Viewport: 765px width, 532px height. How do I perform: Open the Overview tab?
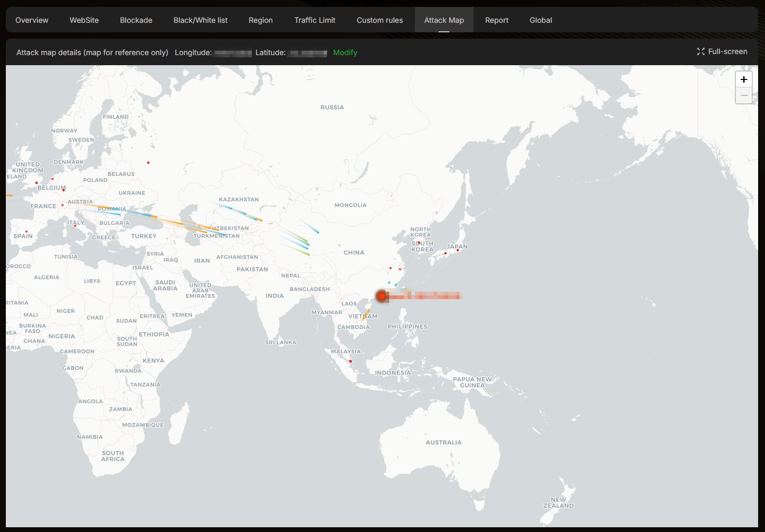point(32,20)
